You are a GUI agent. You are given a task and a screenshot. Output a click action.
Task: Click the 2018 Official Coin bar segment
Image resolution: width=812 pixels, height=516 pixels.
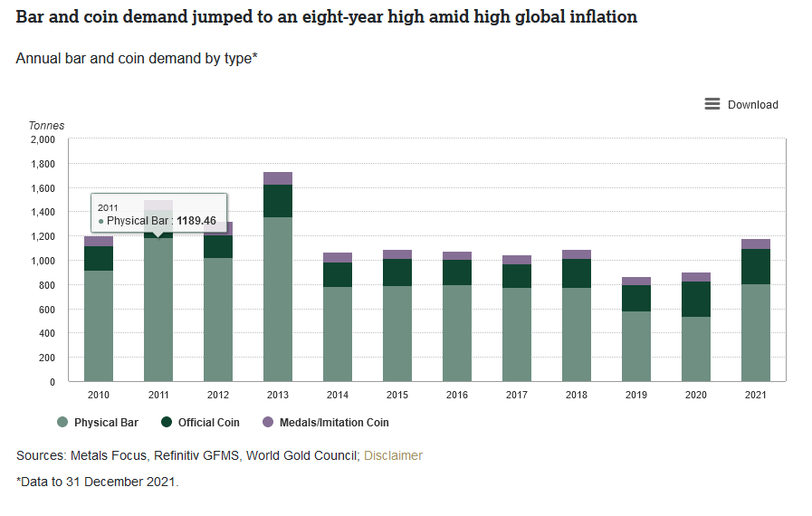tap(577, 273)
